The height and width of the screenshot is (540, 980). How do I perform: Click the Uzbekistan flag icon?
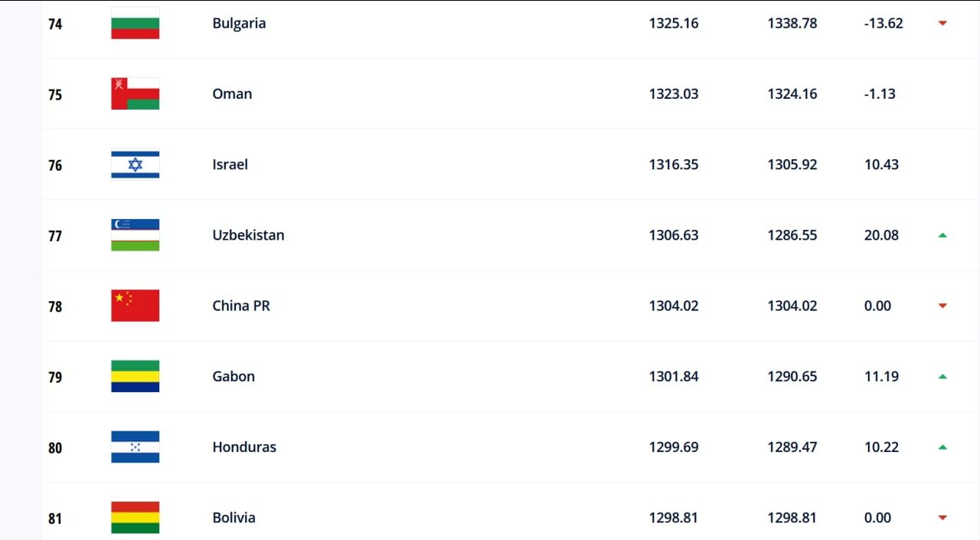pos(135,235)
